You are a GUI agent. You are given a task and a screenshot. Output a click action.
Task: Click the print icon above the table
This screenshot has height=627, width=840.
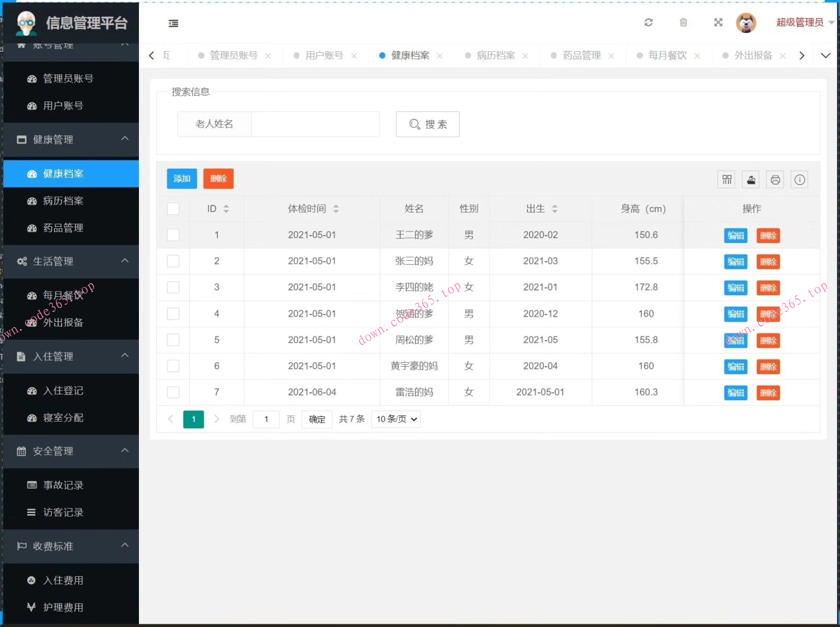coord(775,179)
